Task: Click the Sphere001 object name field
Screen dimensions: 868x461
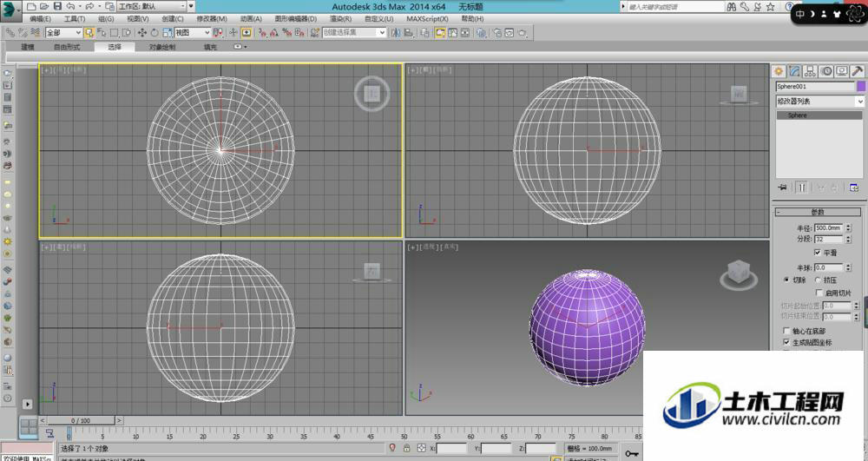Action: [x=815, y=86]
